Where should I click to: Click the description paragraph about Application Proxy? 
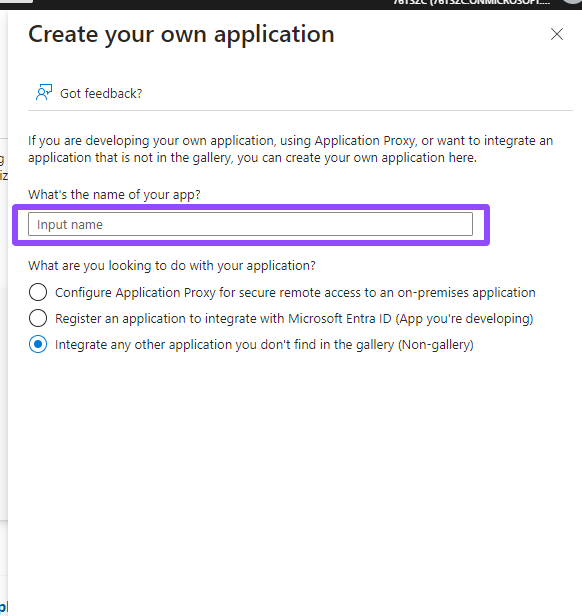click(290, 149)
